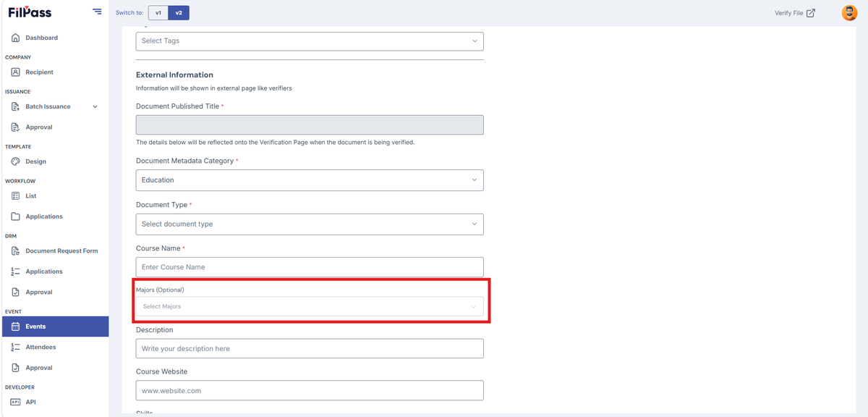Click the Verify File external link icon
The height and width of the screenshot is (417, 868).
pos(811,12)
